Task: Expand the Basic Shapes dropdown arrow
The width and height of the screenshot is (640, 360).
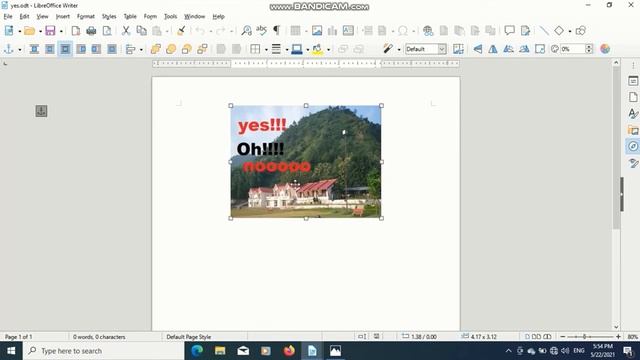Action: point(570,31)
